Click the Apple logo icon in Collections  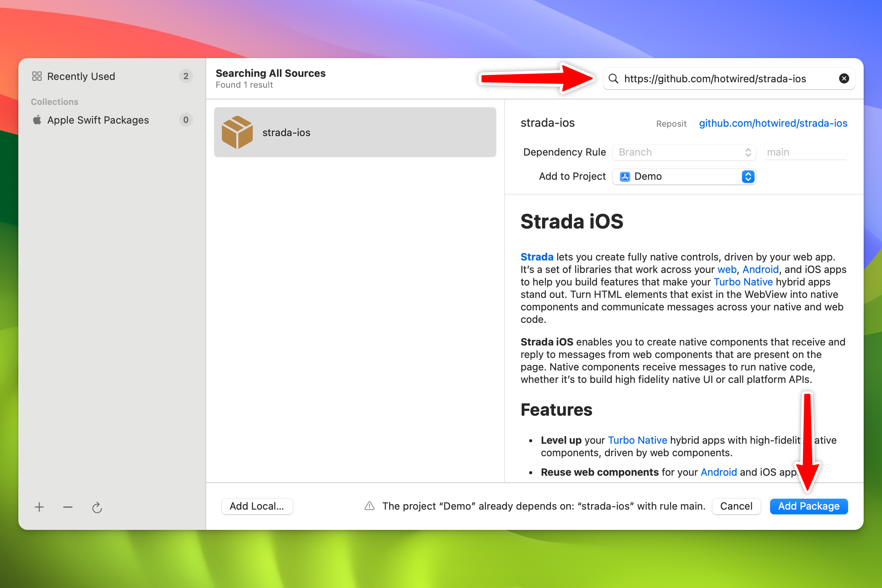[x=37, y=120]
